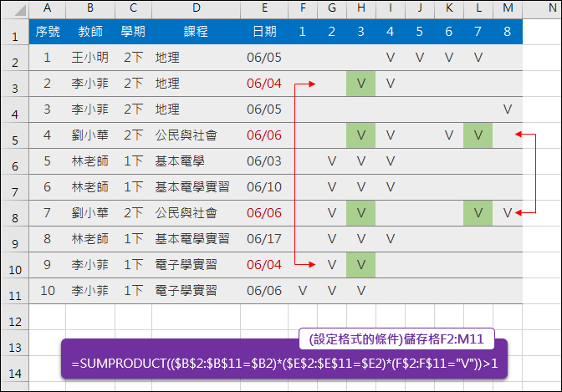
Task: Select green V in column H row 8
Action: point(361,213)
